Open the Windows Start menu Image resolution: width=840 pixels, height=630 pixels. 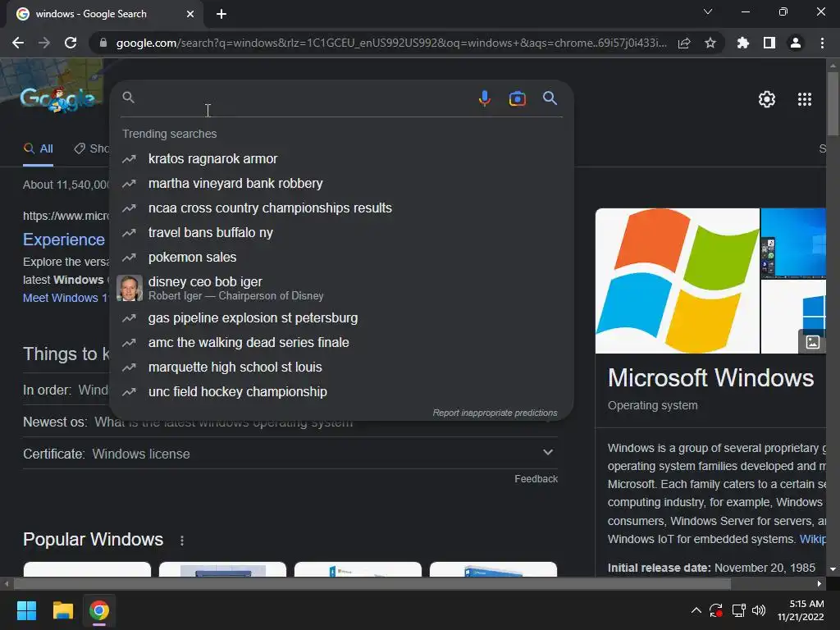point(26,610)
